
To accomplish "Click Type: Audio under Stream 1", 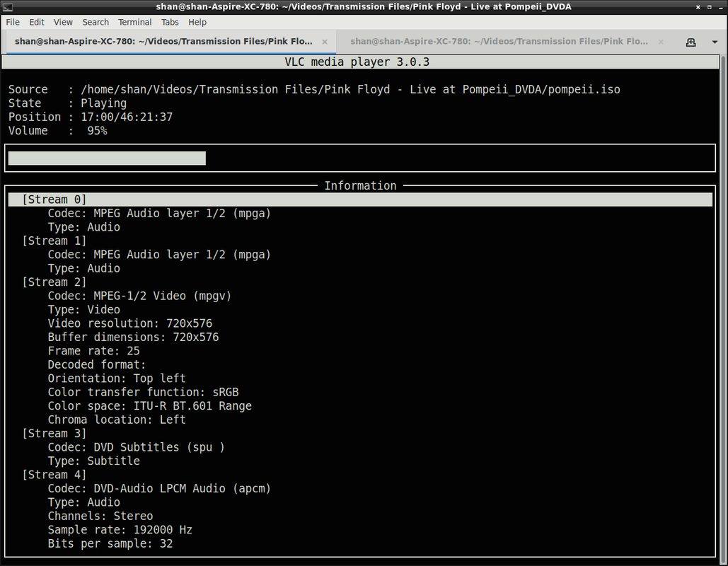I will point(84,268).
